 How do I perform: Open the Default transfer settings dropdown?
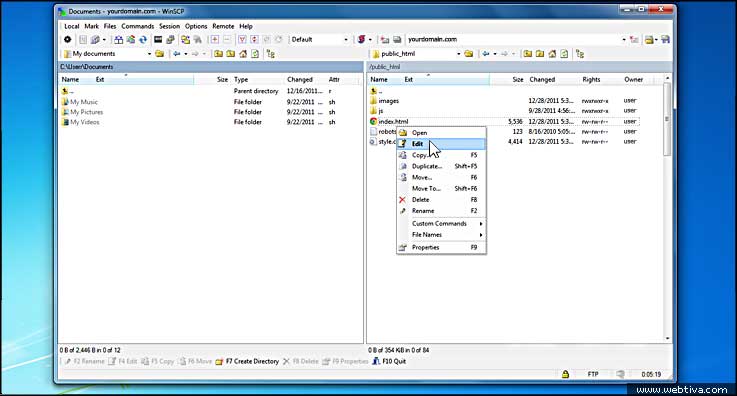[320, 39]
